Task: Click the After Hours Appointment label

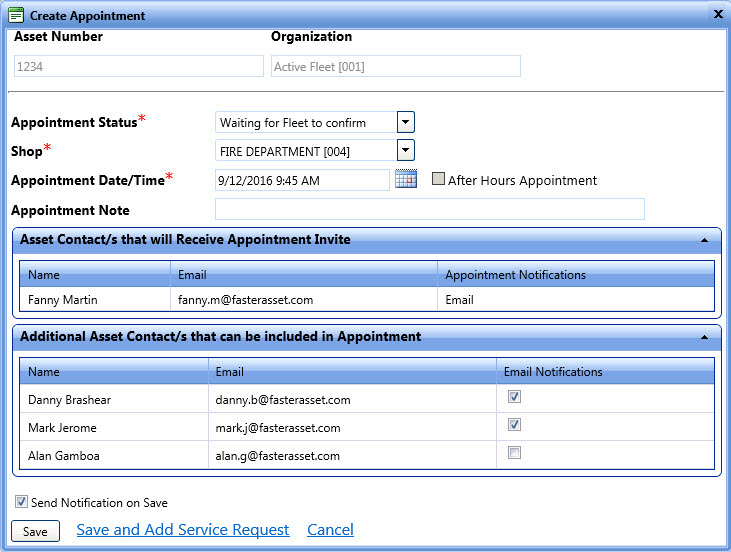Action: [x=522, y=180]
